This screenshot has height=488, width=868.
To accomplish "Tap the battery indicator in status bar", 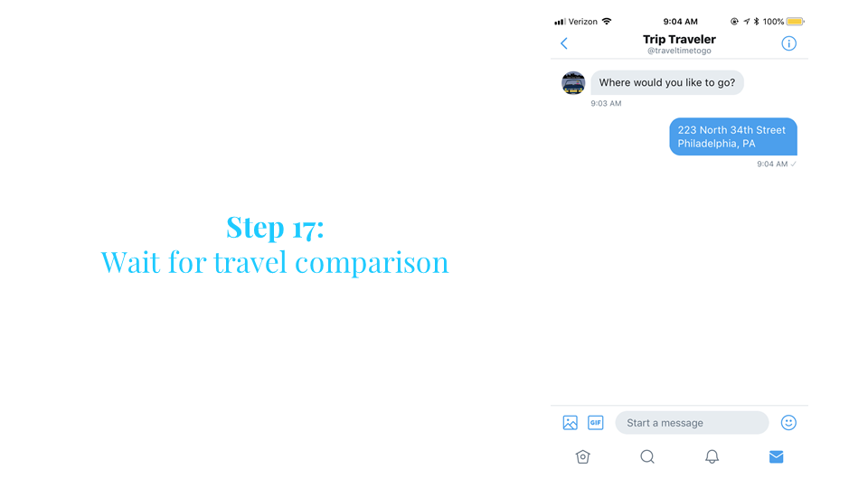I will coord(795,22).
